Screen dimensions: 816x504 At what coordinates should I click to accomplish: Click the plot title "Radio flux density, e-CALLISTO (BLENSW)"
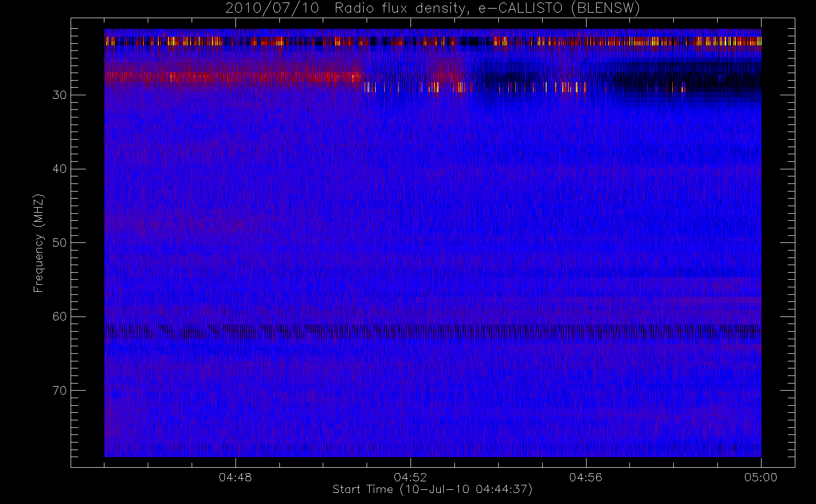click(487, 9)
